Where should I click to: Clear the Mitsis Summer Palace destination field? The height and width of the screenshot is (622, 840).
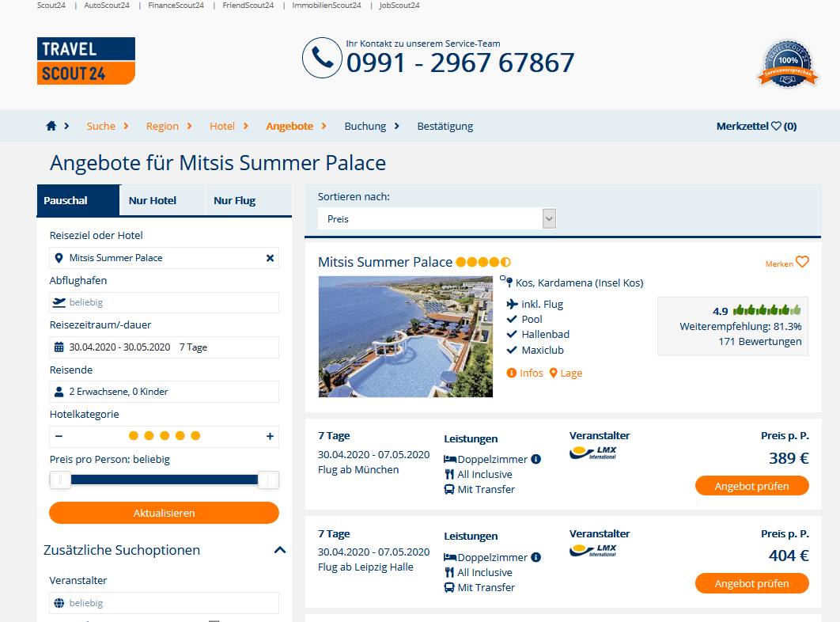(270, 258)
